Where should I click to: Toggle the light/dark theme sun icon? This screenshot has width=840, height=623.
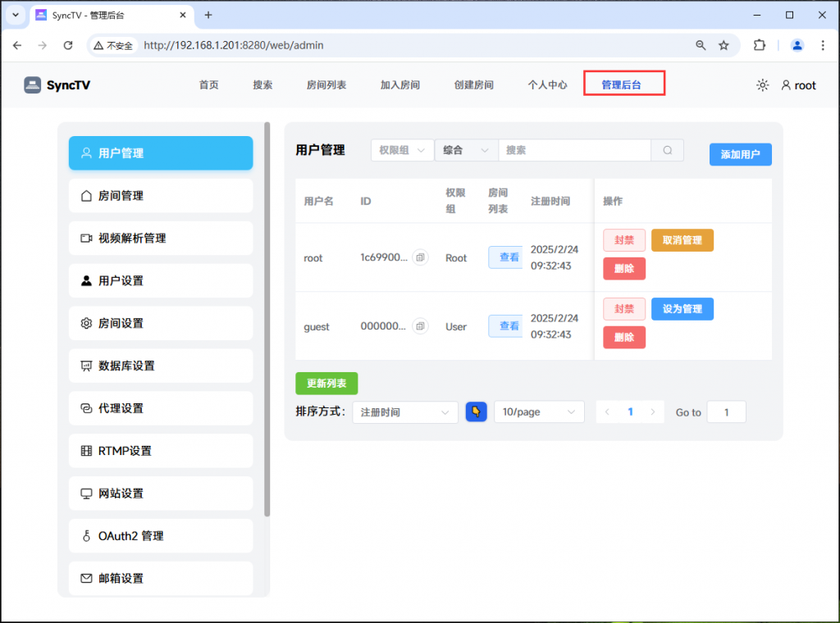coord(762,84)
